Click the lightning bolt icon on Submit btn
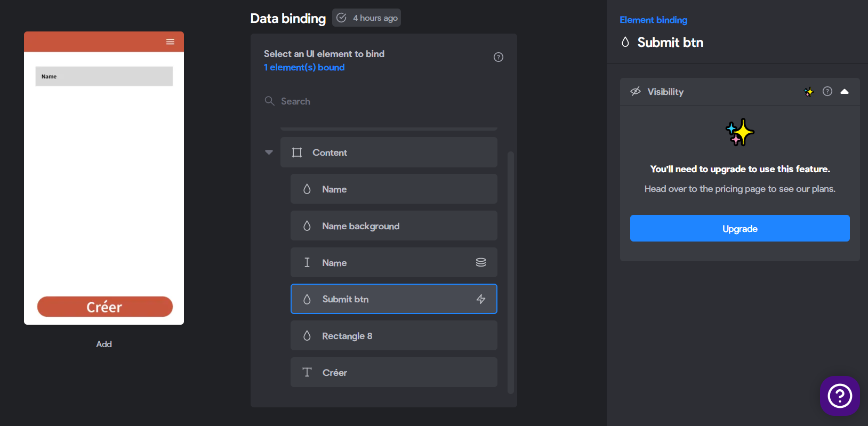Viewport: 868px width, 426px height. point(481,299)
